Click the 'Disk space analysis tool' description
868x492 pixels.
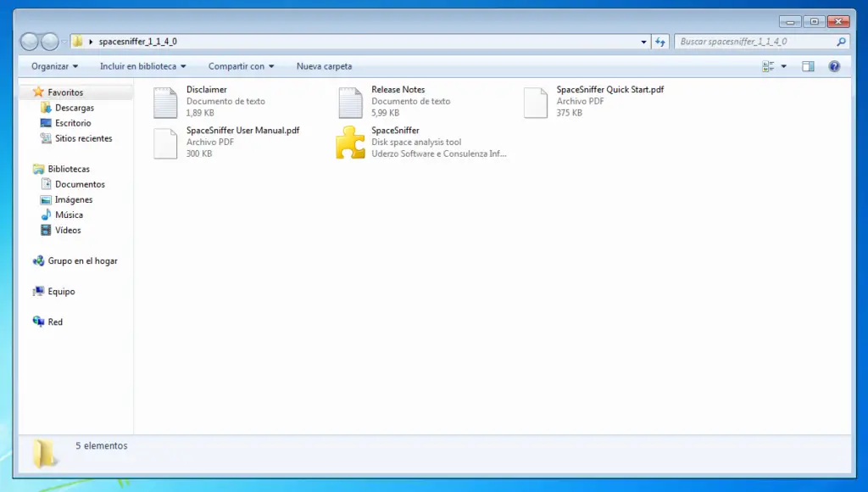pyautogui.click(x=416, y=142)
